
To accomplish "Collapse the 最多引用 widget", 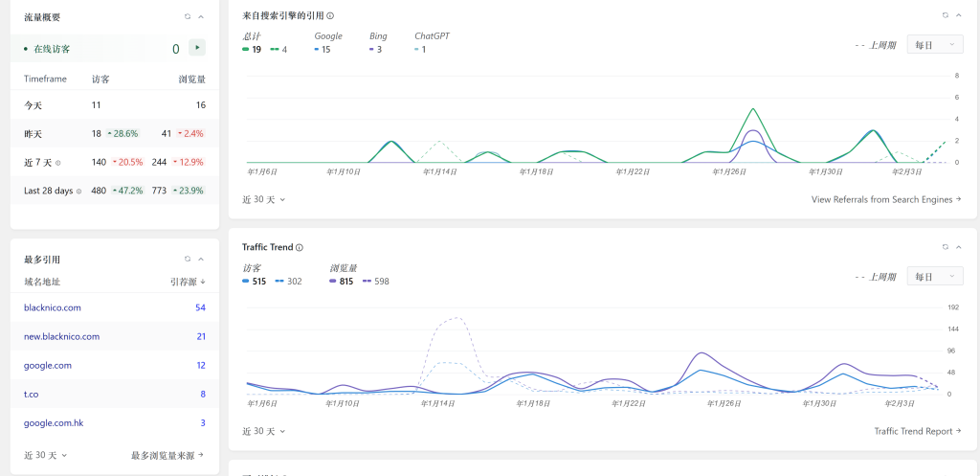I will coord(201,259).
